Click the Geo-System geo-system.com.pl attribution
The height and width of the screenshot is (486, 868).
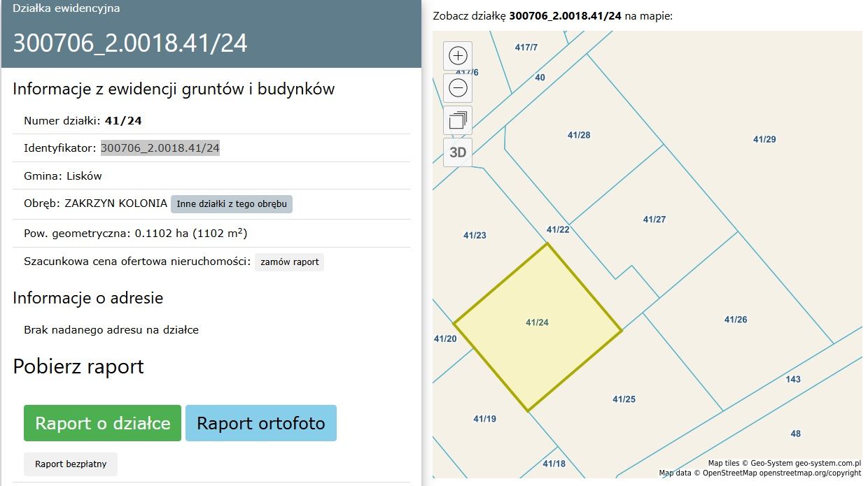tap(785, 463)
